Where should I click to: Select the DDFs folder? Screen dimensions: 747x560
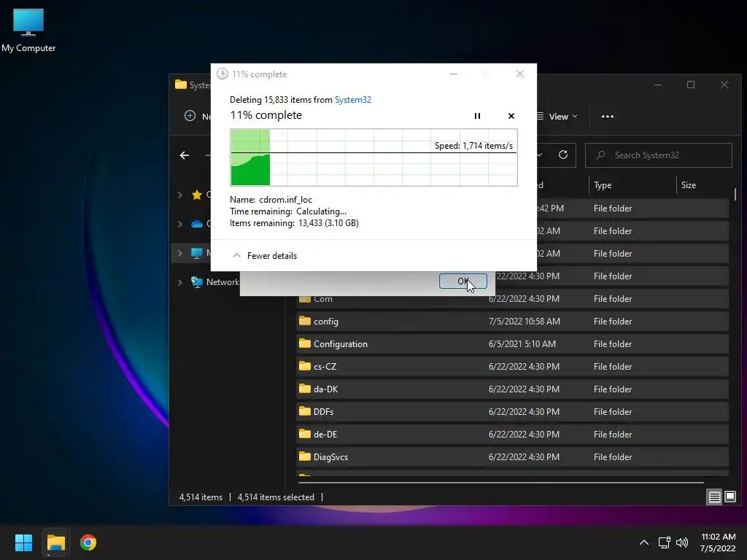[512, 412]
